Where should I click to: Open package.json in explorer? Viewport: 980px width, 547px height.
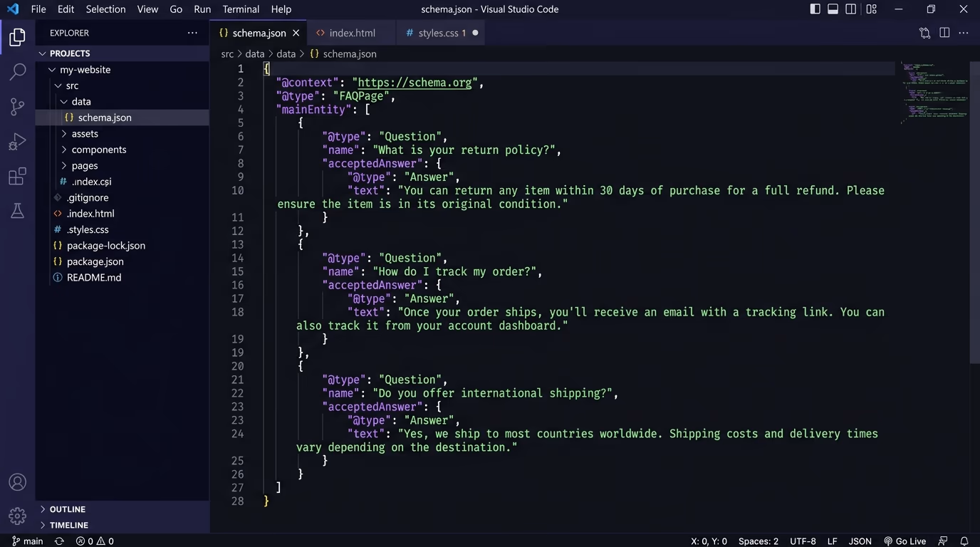[x=123, y=261]
